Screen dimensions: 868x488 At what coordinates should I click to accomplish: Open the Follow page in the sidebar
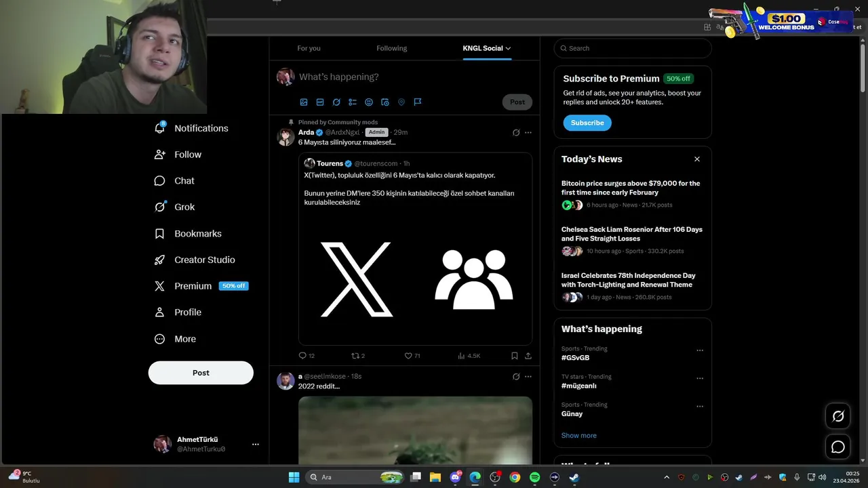coord(178,155)
